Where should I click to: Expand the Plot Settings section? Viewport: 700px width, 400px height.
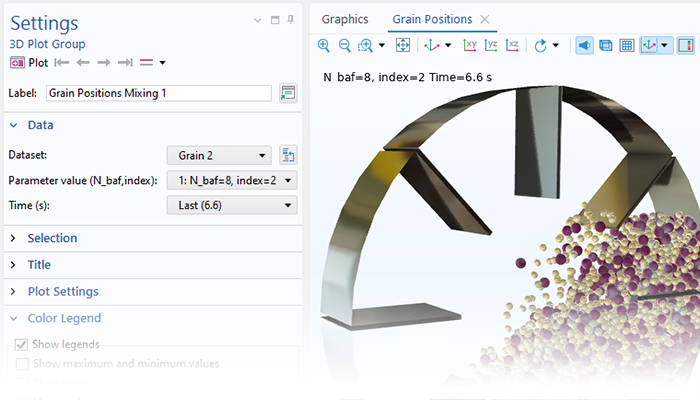tap(62, 291)
